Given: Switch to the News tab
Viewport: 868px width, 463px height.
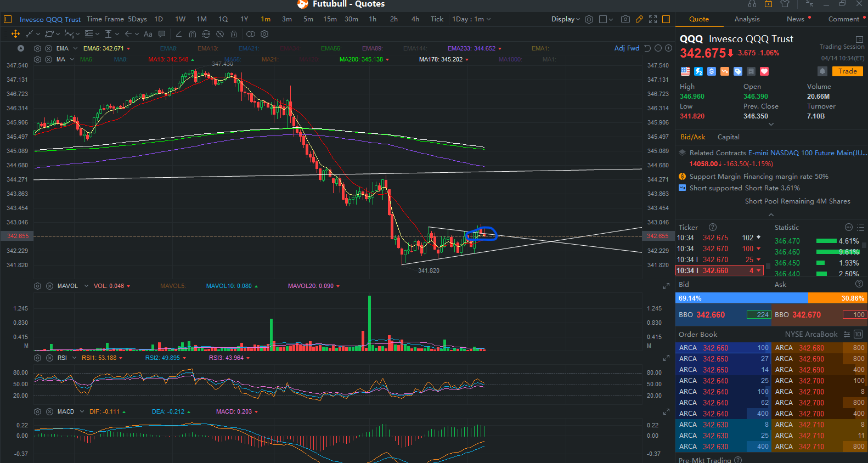Looking at the screenshot, I should point(795,19).
